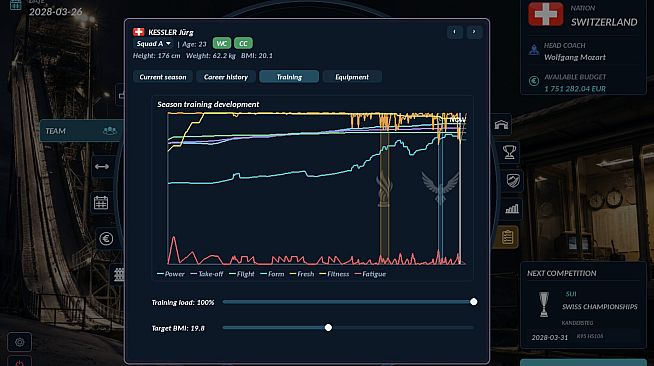Click the date calendar icon at top left

pyautogui.click(x=15, y=5)
